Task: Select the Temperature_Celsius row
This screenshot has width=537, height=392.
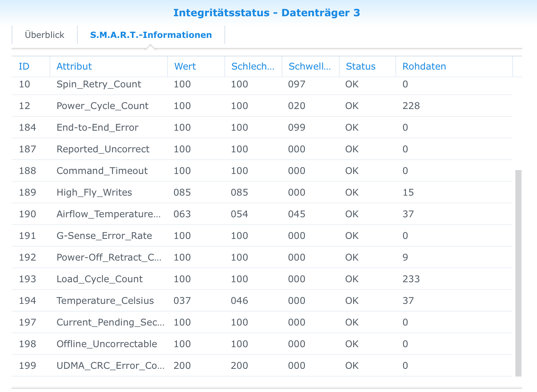Action: point(262,301)
